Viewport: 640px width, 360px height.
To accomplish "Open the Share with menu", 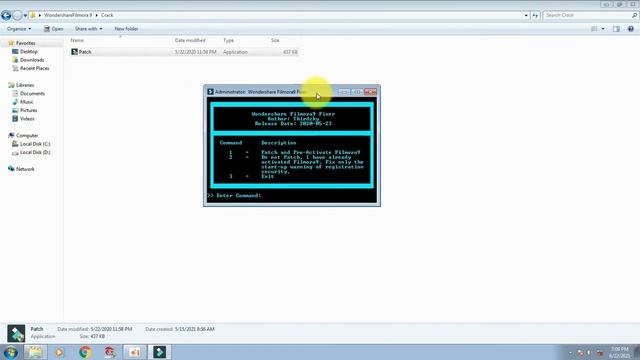I will point(88,29).
